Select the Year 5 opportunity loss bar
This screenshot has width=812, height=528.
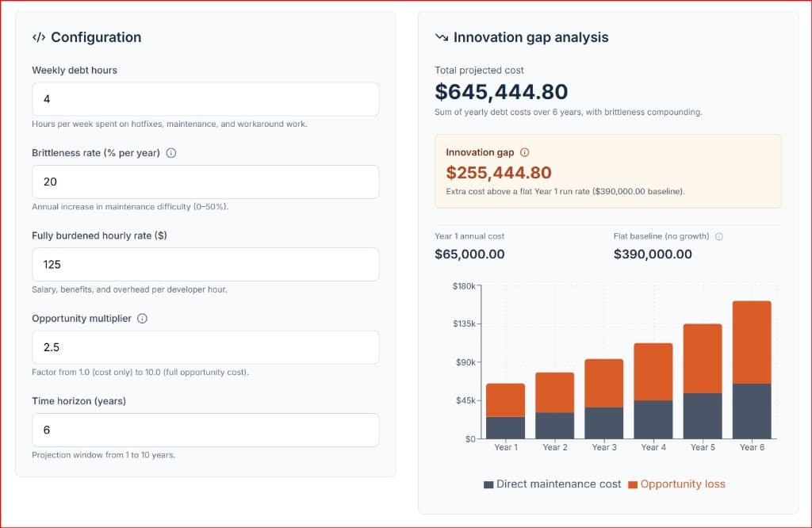point(703,358)
